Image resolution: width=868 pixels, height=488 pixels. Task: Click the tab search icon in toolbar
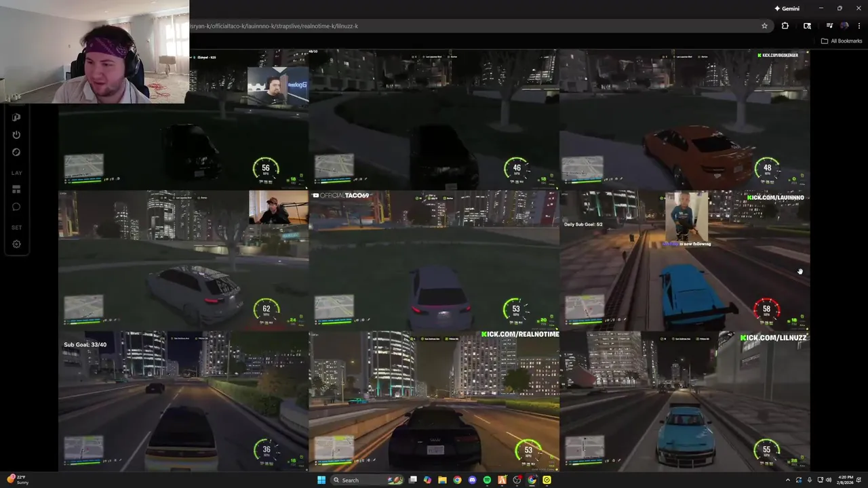click(x=807, y=26)
